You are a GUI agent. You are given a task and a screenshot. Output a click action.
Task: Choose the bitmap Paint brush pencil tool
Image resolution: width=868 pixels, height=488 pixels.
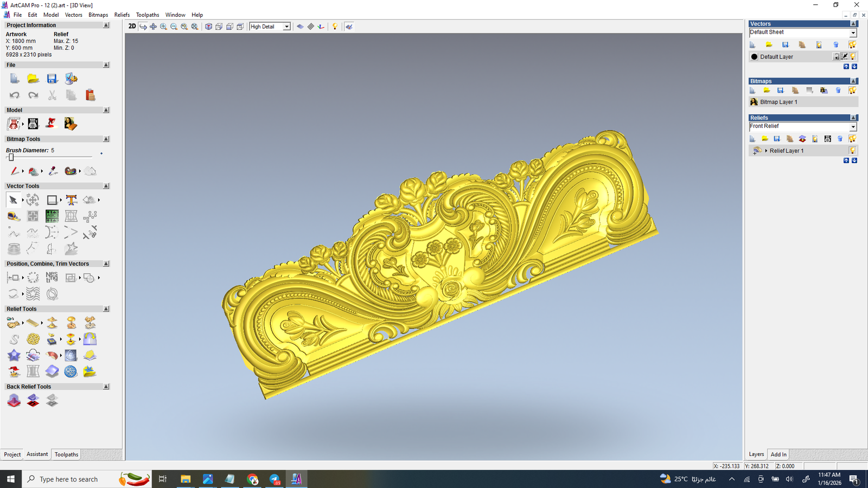click(x=14, y=171)
